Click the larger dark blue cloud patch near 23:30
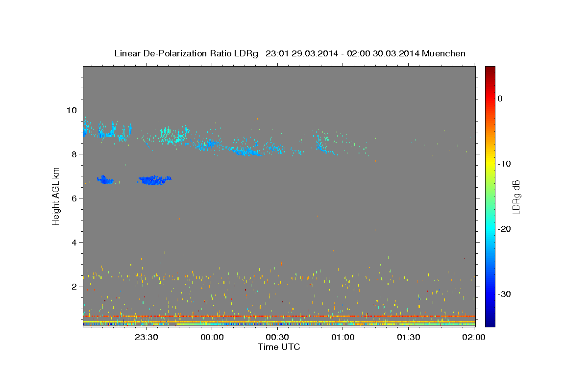 click(x=155, y=180)
